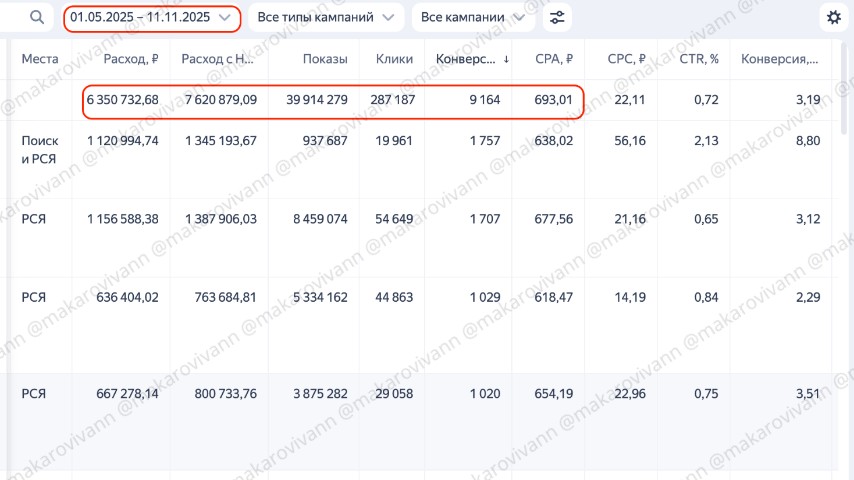Select the Поиск и РСЯ campaign row
Screen dimensions: 854x480
pos(40,149)
